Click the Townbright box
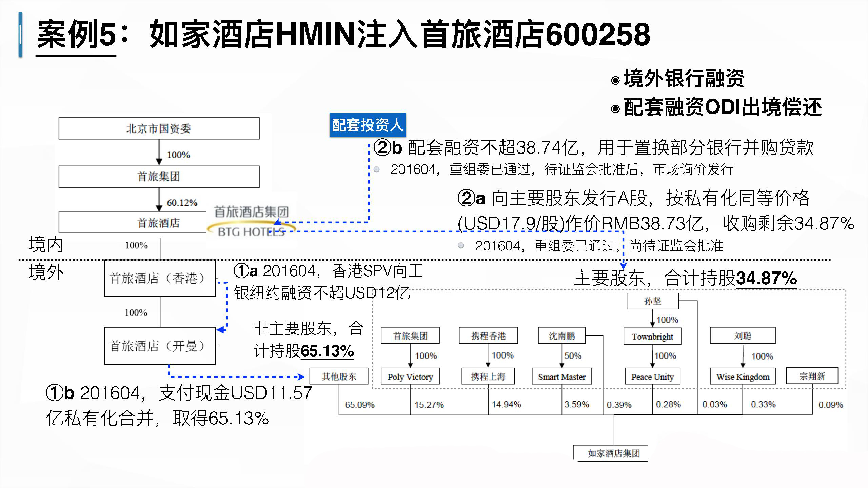This screenshot has height=488, width=868. click(x=653, y=337)
